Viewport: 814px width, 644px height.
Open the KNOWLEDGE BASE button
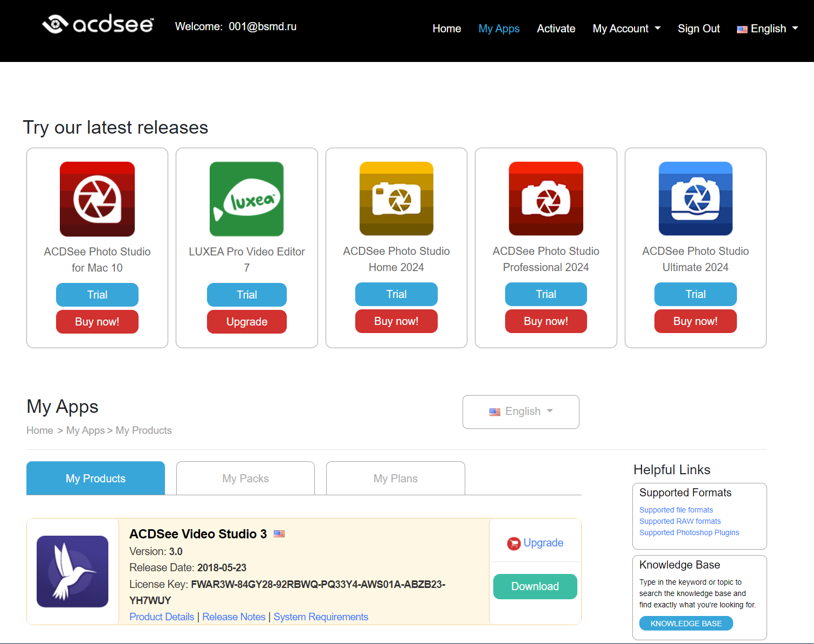pos(686,624)
